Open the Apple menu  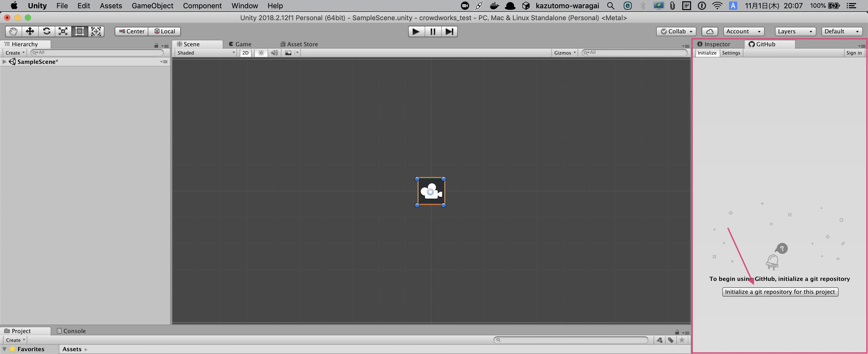14,6
